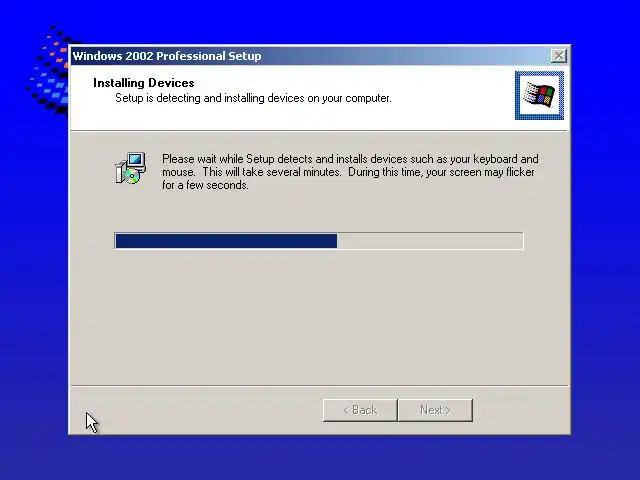Close the Windows 2002 Professional Setup dialog
This screenshot has height=480, width=640.
coord(558,56)
